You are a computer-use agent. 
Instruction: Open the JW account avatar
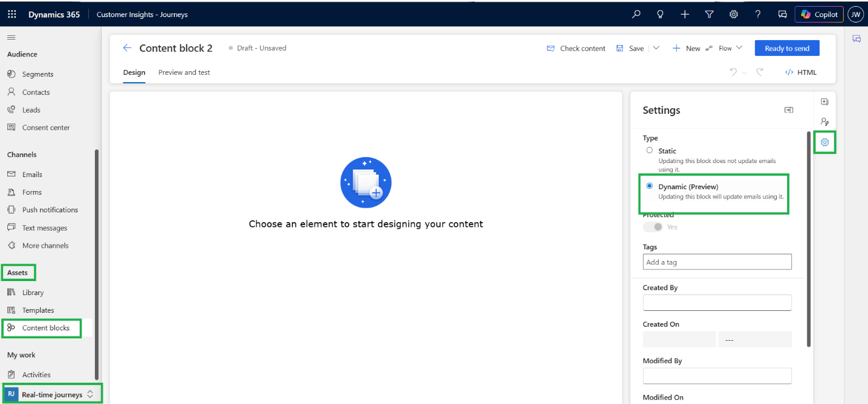click(855, 15)
